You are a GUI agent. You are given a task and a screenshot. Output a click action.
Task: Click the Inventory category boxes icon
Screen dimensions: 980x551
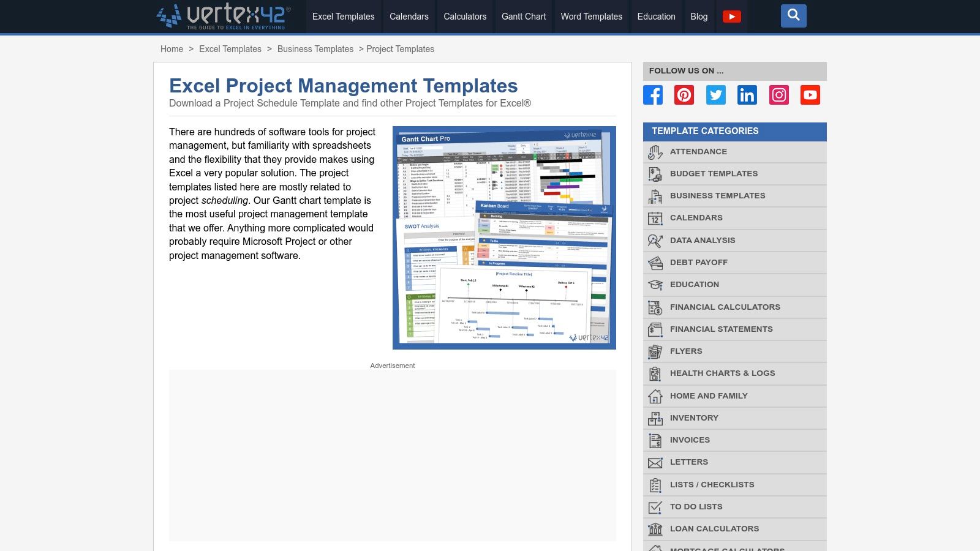click(x=655, y=418)
